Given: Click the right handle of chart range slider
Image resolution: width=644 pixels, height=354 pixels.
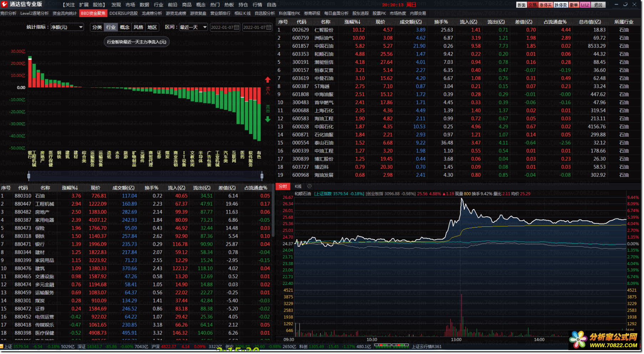Looking at the screenshot, I should (x=262, y=176).
